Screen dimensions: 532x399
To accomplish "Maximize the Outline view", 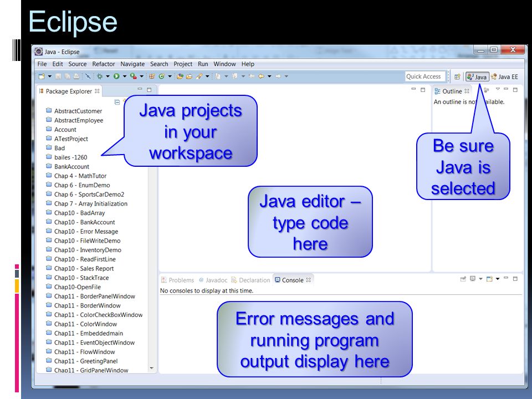I will (515, 90).
